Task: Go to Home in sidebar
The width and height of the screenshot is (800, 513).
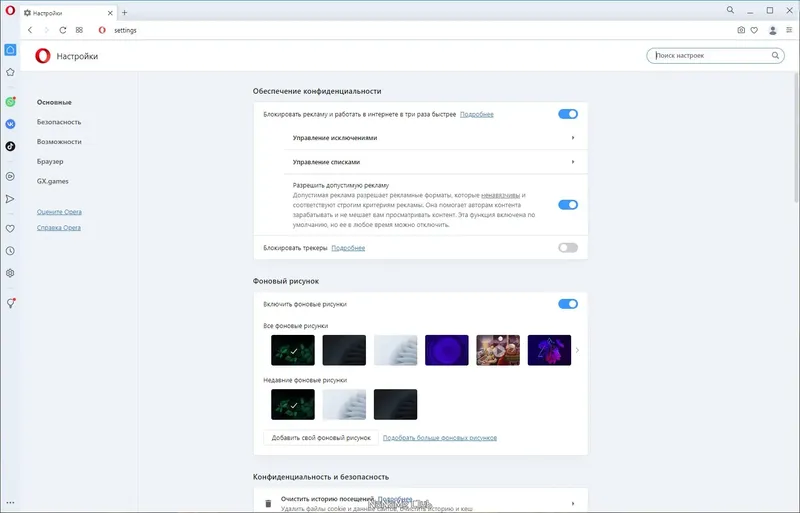Action: (x=10, y=50)
